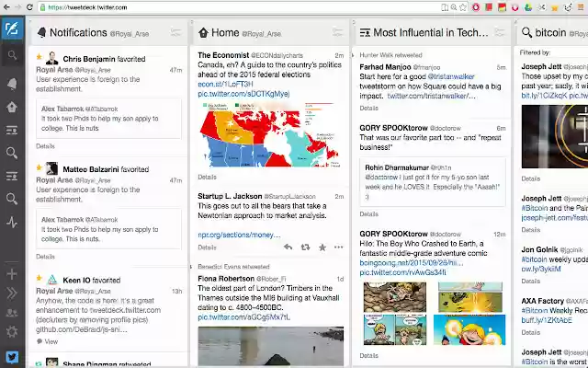This screenshot has width=588, height=368.
Task: Open Home column settings sliders
Action: point(337,33)
